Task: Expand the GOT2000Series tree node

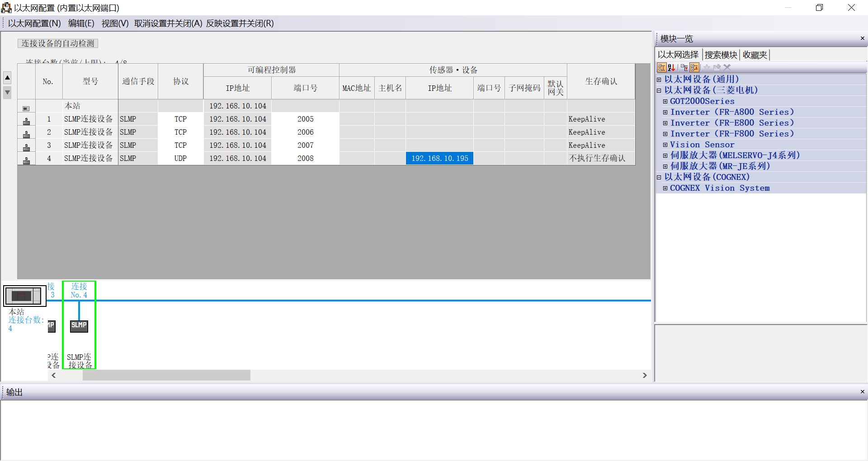Action: point(665,101)
